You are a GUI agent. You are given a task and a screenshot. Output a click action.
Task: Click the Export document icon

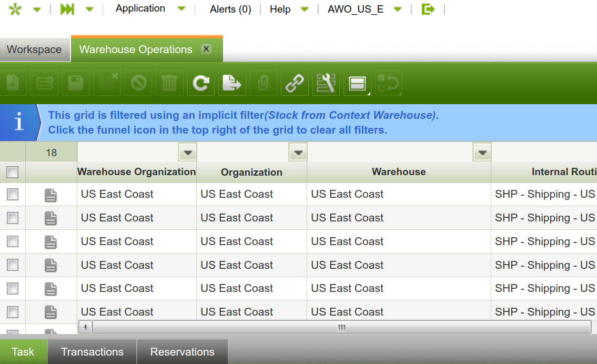pos(232,83)
